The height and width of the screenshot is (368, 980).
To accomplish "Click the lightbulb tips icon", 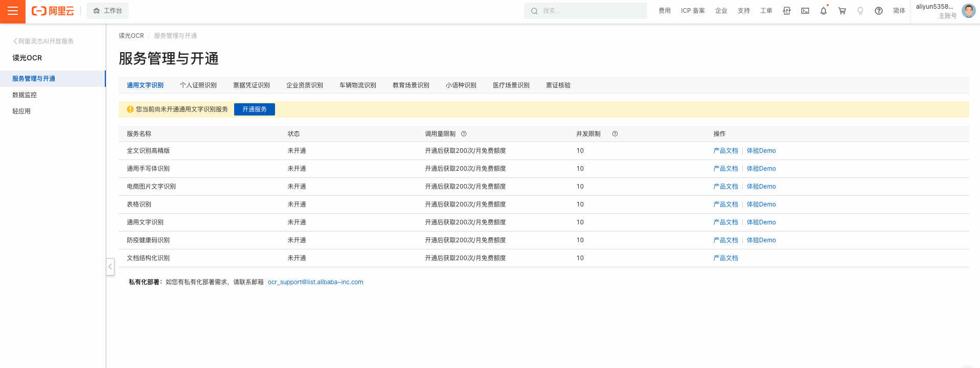I will (860, 11).
